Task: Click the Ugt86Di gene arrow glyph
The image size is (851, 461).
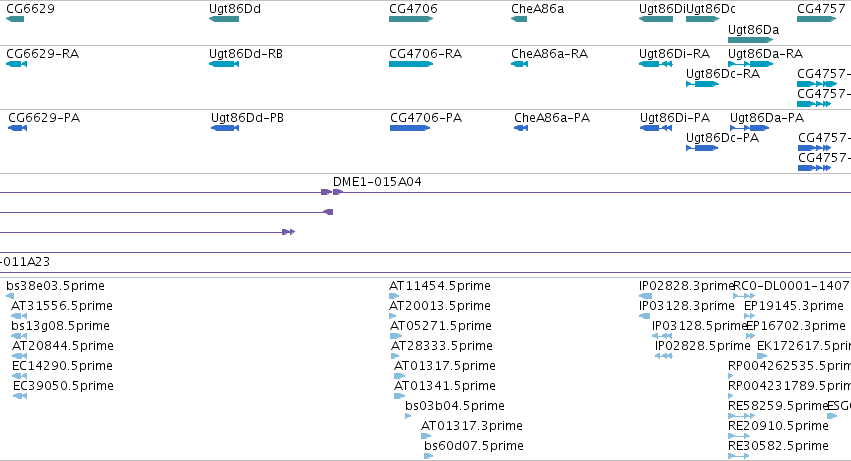Action: [x=656, y=19]
